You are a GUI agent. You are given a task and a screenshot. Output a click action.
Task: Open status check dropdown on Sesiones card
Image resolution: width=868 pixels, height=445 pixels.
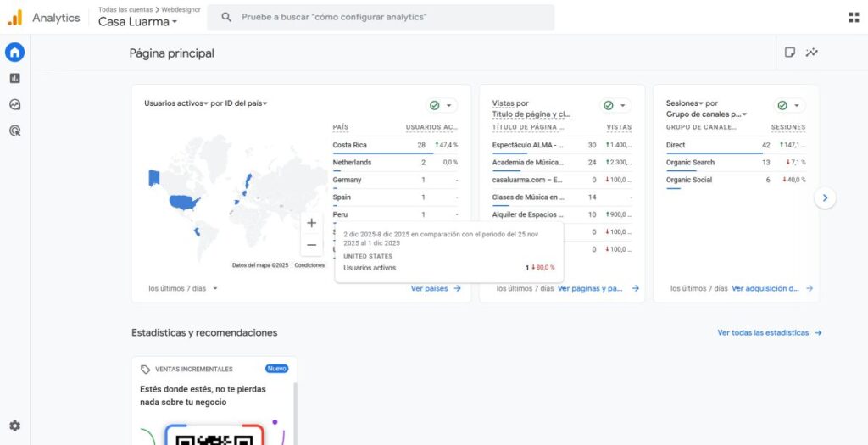tap(789, 105)
